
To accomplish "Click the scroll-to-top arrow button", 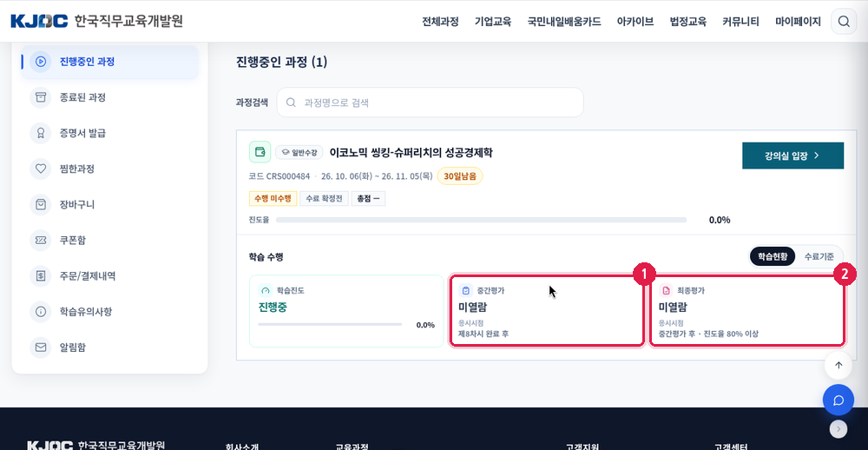I will tap(838, 365).
